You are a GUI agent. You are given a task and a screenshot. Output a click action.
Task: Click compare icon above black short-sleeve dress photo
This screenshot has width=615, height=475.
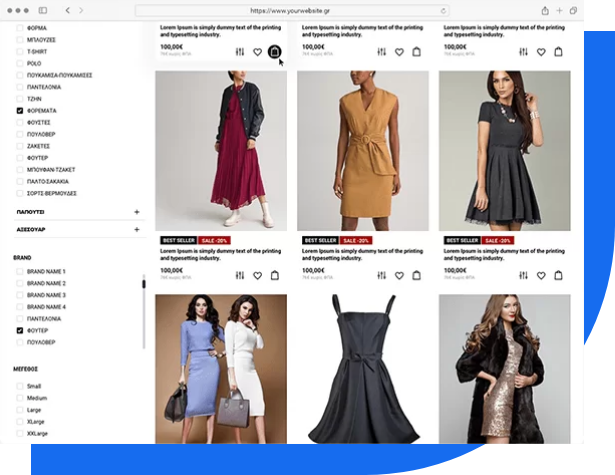[x=523, y=52]
